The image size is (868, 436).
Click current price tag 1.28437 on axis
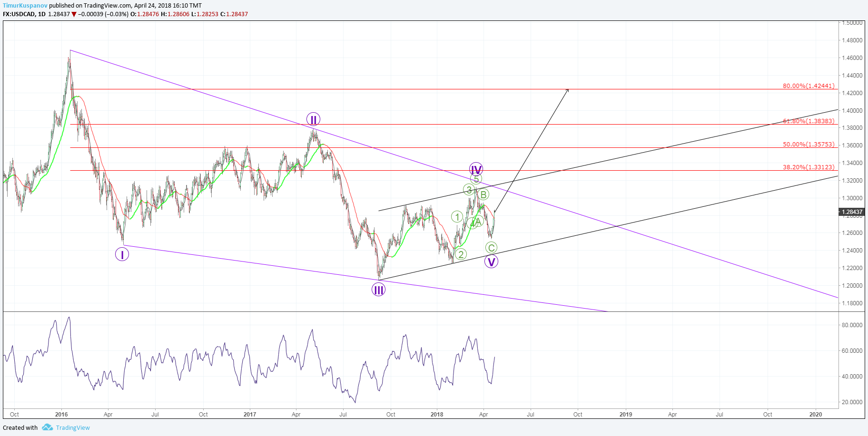coord(851,212)
